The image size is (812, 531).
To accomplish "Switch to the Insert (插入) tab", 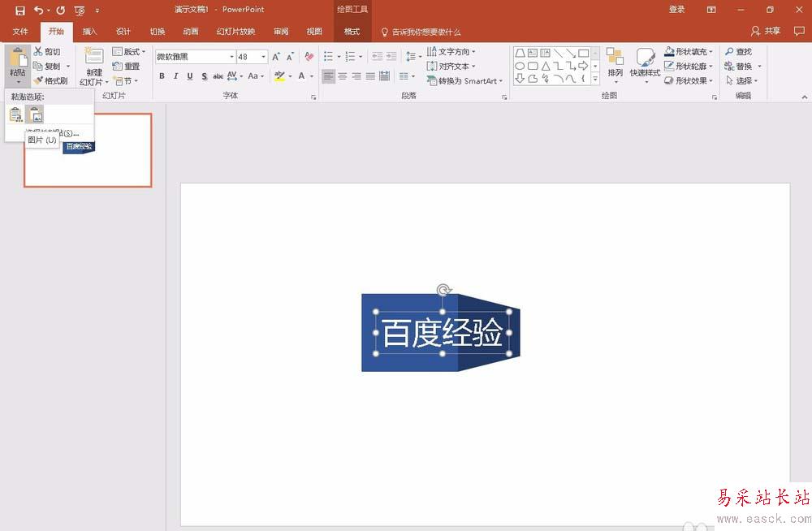I will [x=89, y=32].
